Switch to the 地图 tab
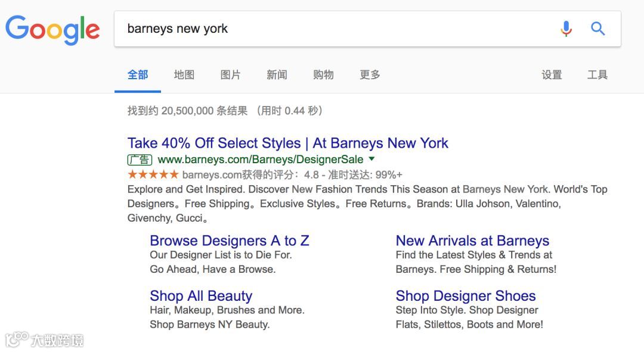The width and height of the screenshot is (644, 352). click(184, 74)
